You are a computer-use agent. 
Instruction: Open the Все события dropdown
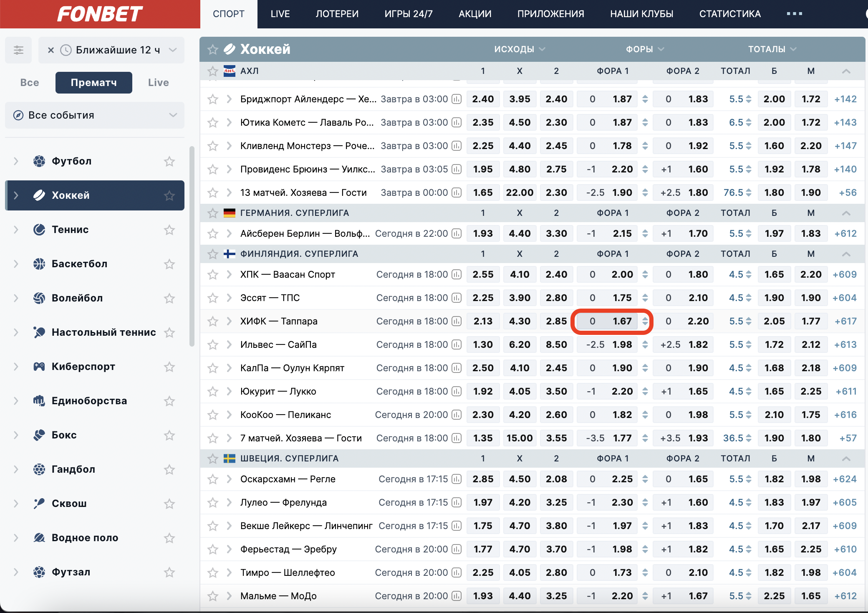[x=95, y=115]
